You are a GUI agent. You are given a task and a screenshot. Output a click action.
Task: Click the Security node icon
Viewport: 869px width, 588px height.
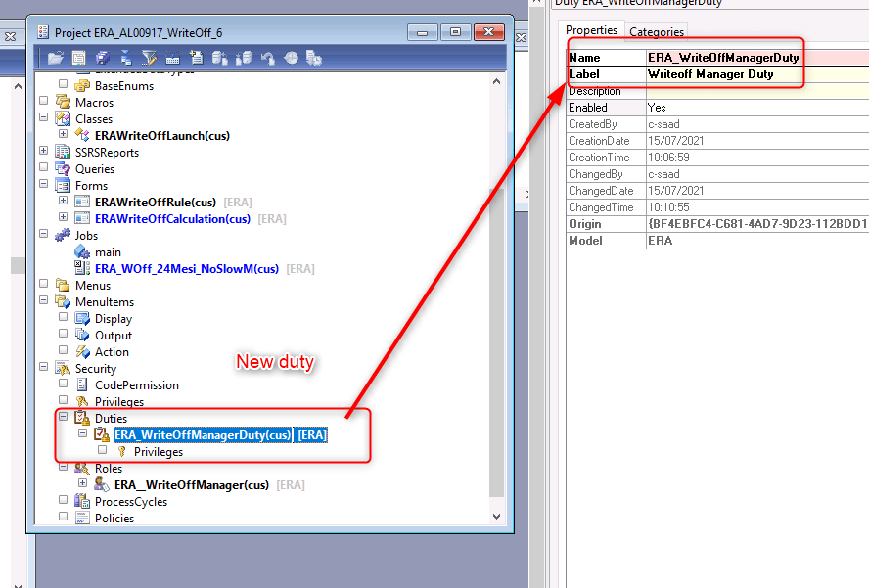pos(64,369)
